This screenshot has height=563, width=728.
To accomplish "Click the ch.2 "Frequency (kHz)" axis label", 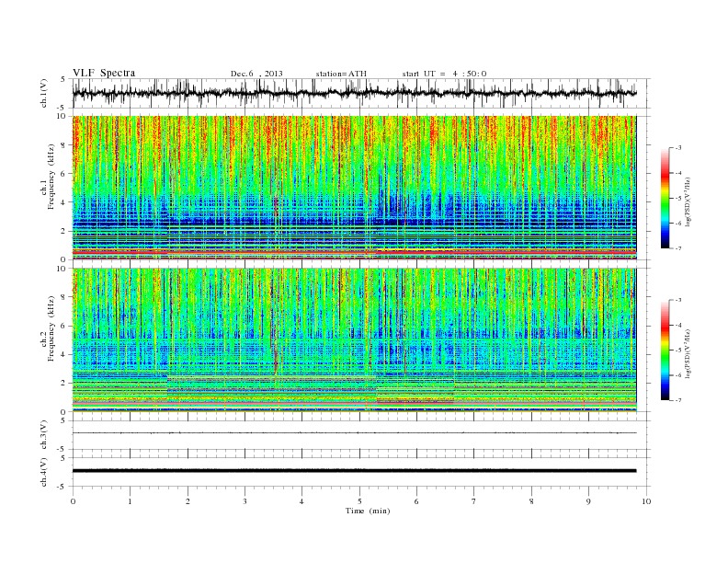I will pos(50,327).
